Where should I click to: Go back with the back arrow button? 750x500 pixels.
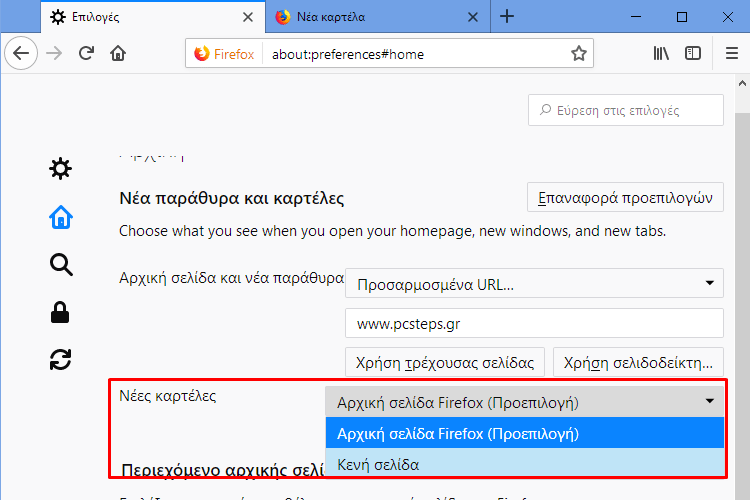21,53
